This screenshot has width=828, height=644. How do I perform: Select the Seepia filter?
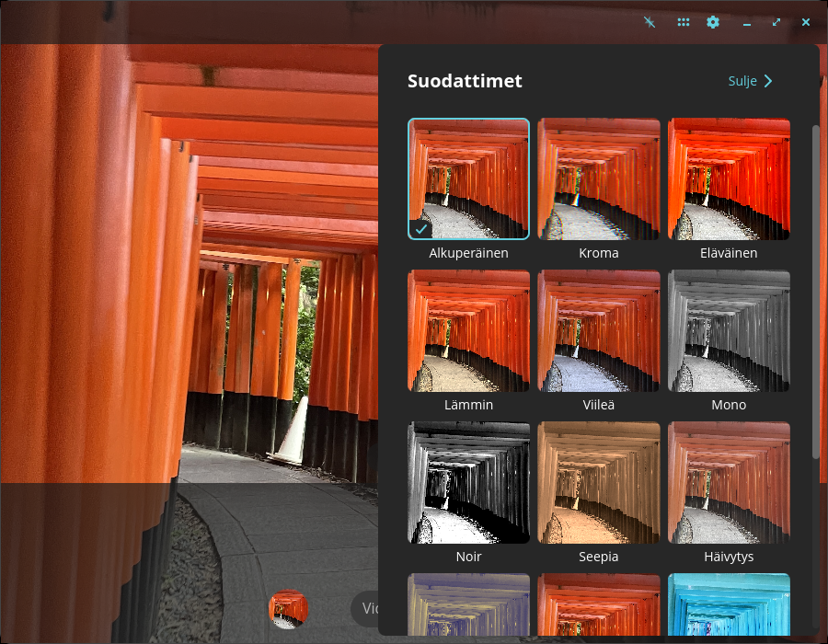598,482
